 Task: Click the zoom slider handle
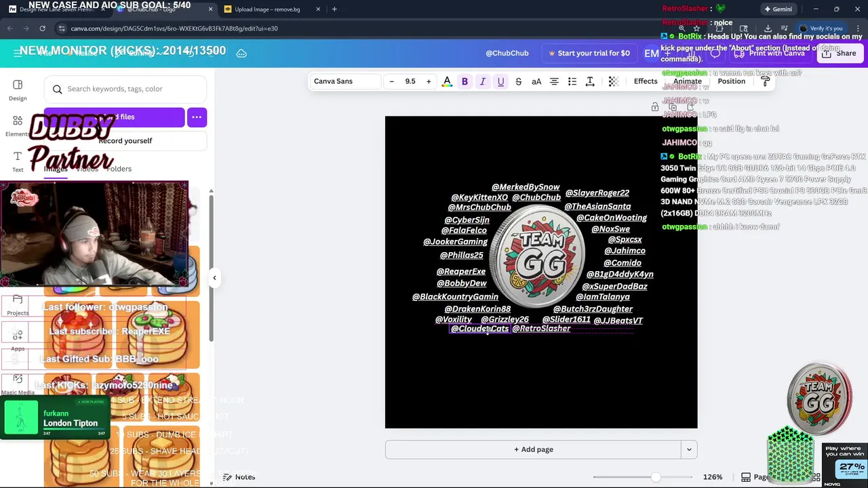pos(656,477)
